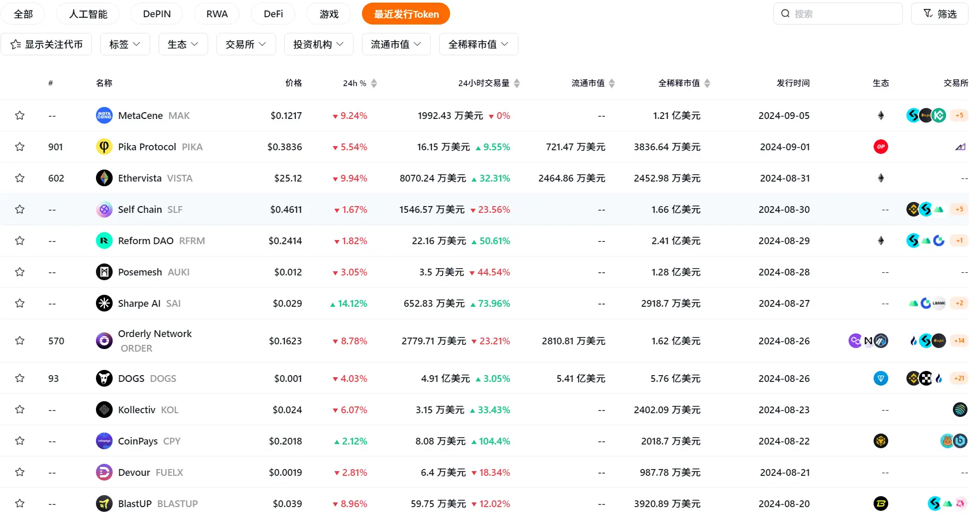The image size is (980, 516).
Task: Open the 筛选 filter button
Action: pos(939,14)
